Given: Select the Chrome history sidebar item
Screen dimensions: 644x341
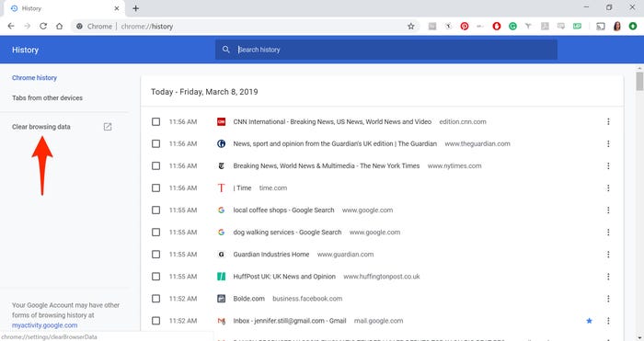Looking at the screenshot, I should pos(35,78).
